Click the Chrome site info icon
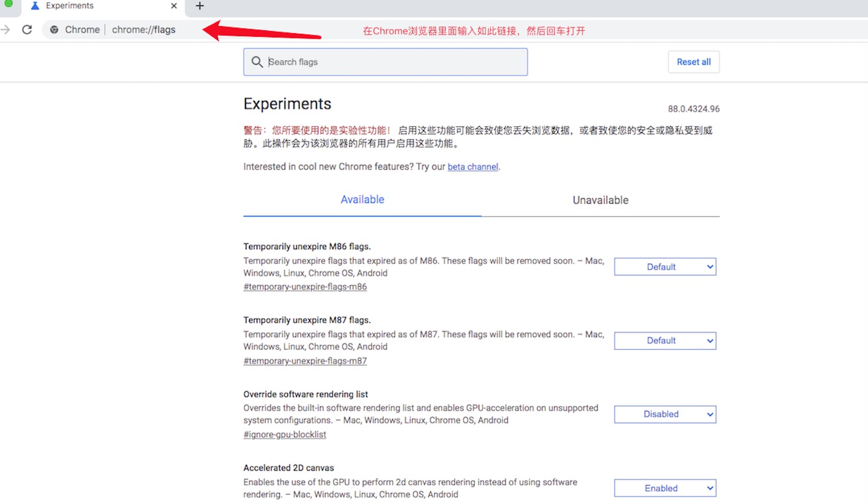This screenshot has height=502, width=868. 54,30
